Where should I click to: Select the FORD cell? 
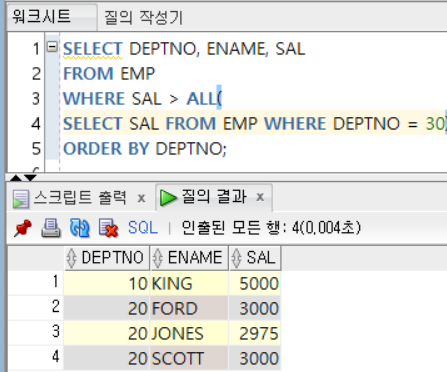tap(189, 309)
